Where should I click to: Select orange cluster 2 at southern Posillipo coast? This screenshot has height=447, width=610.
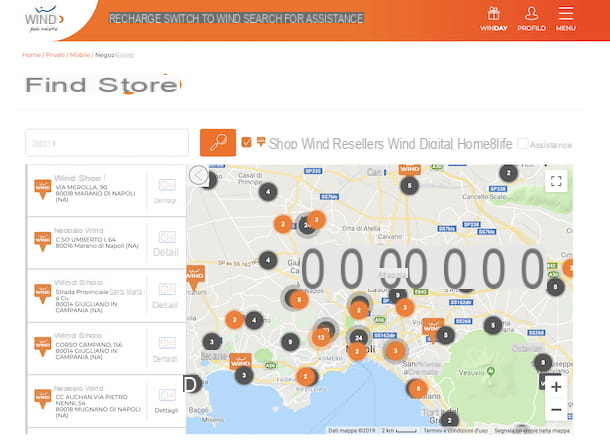pyautogui.click(x=305, y=376)
